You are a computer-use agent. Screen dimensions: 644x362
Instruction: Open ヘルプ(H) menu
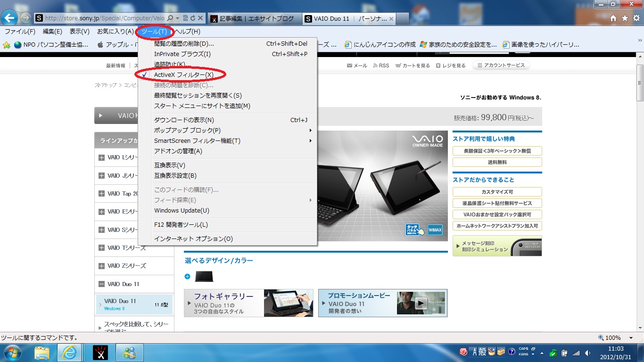188,32
